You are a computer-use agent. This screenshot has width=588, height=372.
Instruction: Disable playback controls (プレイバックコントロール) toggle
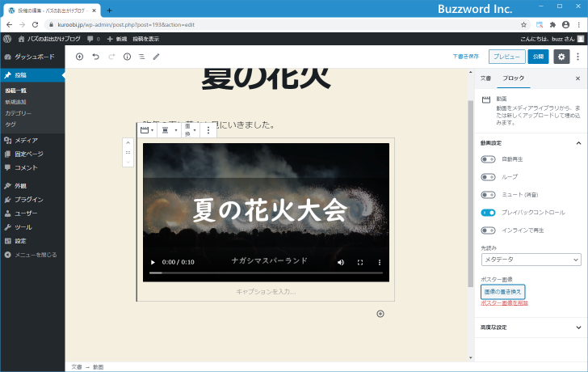488,213
